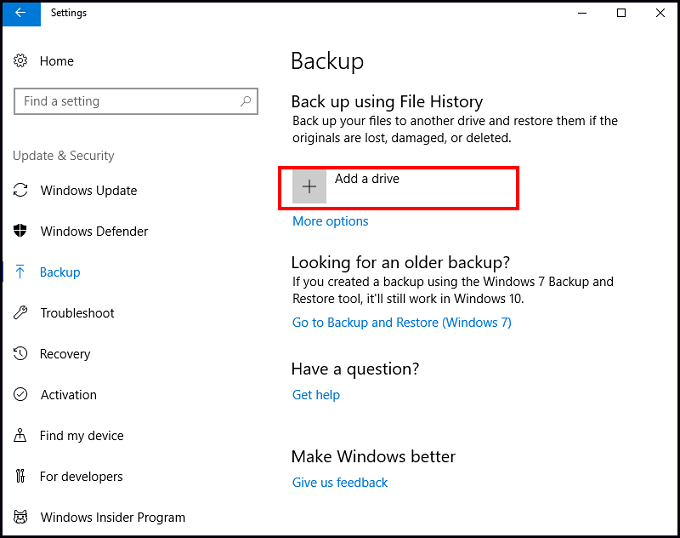The image size is (680, 538).
Task: Maximize the Settings window
Action: (x=621, y=13)
